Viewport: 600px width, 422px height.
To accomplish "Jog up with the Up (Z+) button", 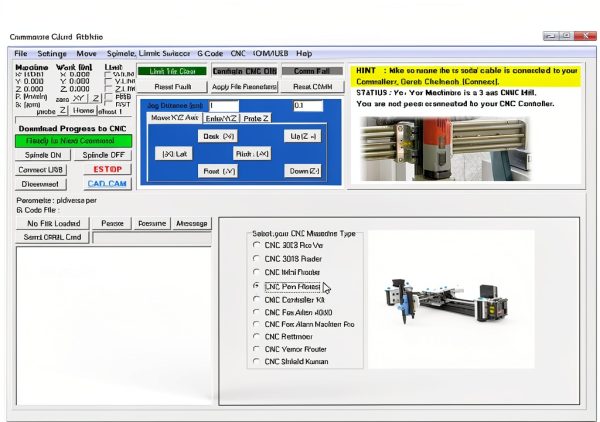I will pos(303,136).
